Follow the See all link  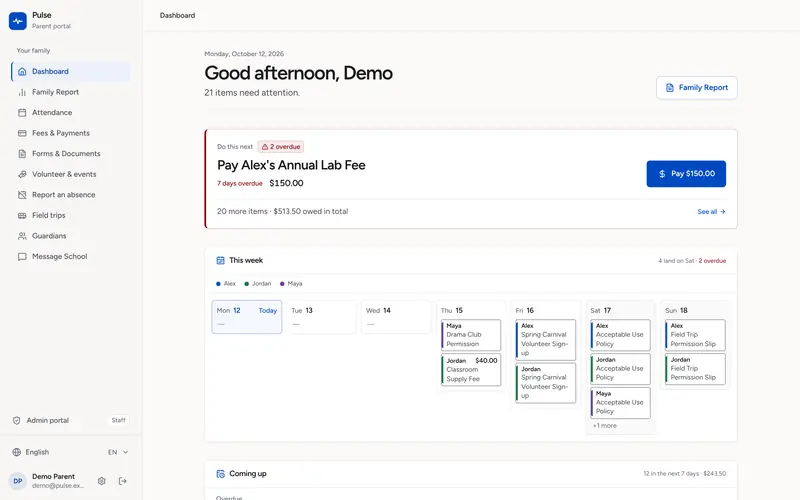[x=711, y=212]
